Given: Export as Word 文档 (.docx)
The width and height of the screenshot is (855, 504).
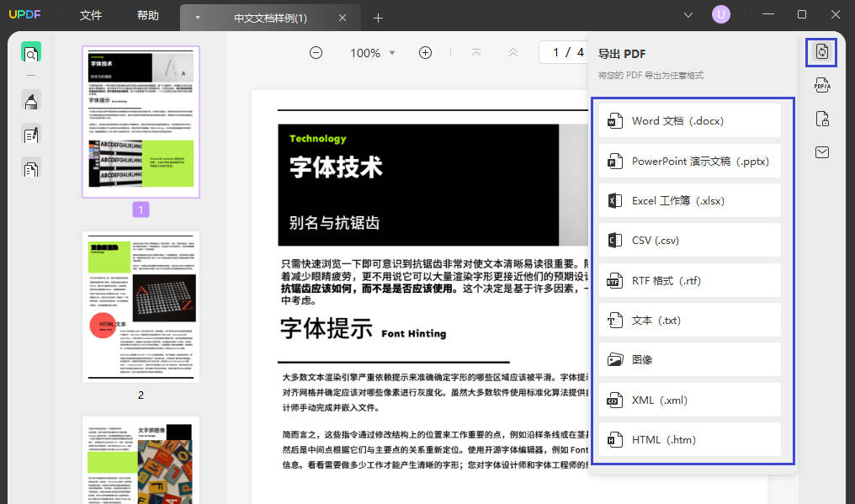Looking at the screenshot, I should [689, 121].
